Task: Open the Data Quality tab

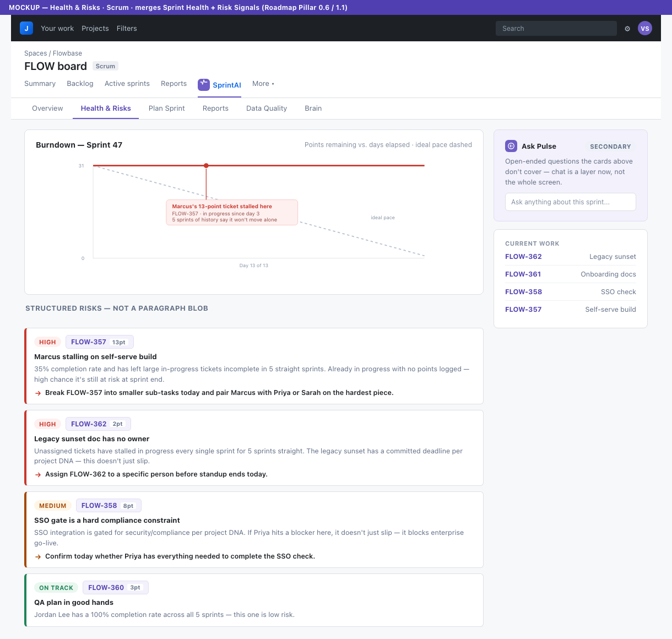Action: [267, 109]
